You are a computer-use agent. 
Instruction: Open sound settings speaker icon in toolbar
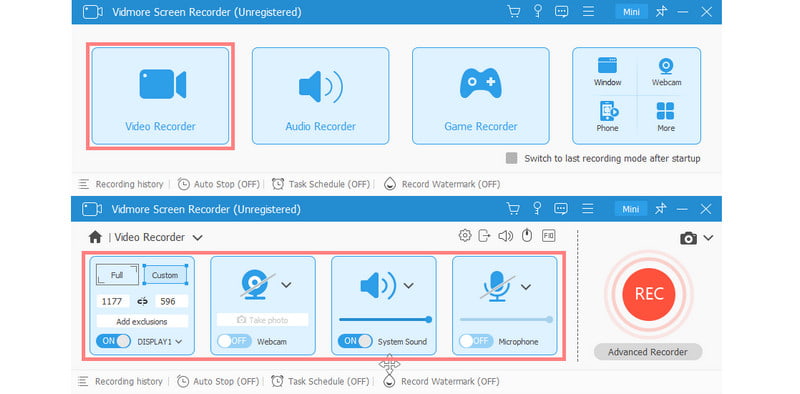pyautogui.click(x=506, y=236)
